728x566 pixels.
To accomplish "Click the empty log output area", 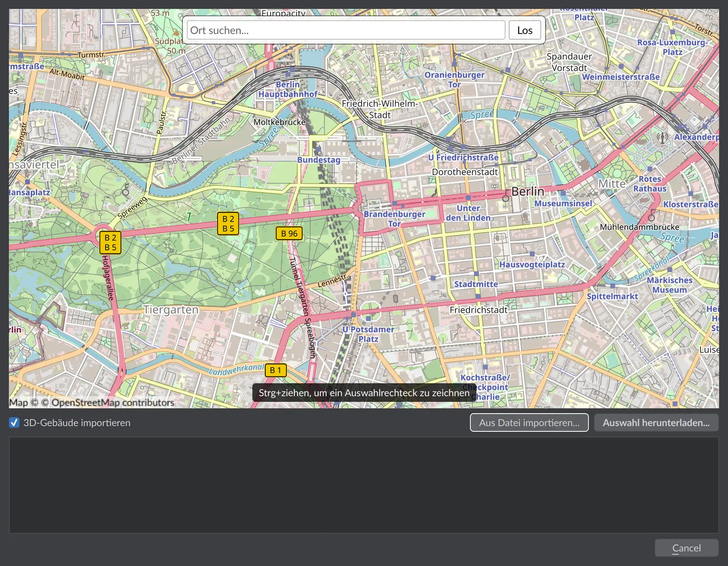I will pos(364,485).
